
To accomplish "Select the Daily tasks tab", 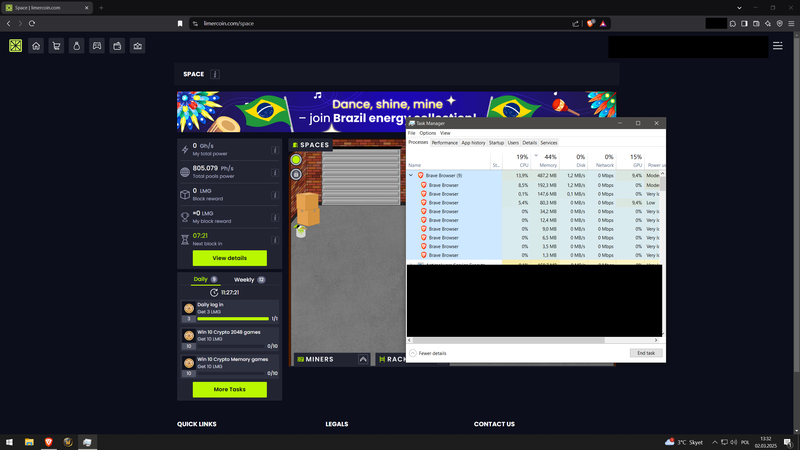I will point(205,279).
